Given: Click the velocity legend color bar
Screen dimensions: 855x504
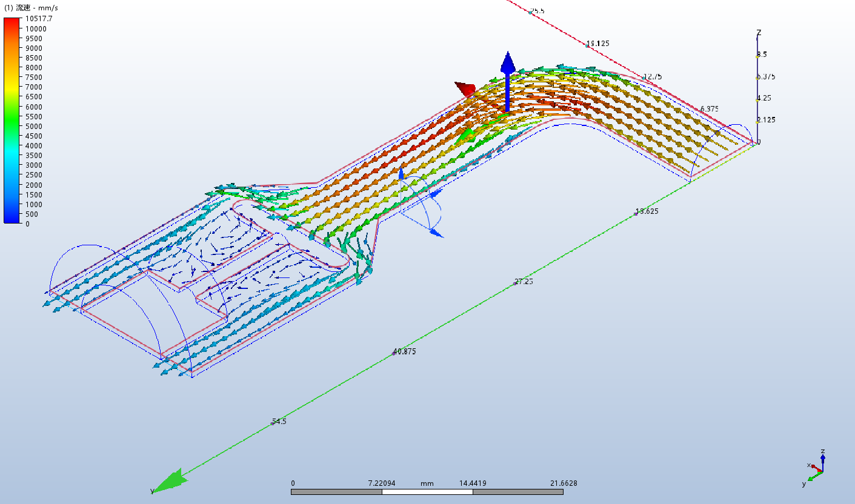Looking at the screenshot, I should click(13, 121).
